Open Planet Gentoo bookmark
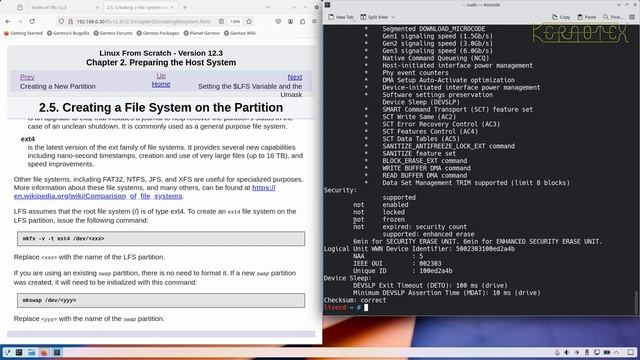This screenshot has width=640, height=360. pyautogui.click(x=202, y=33)
